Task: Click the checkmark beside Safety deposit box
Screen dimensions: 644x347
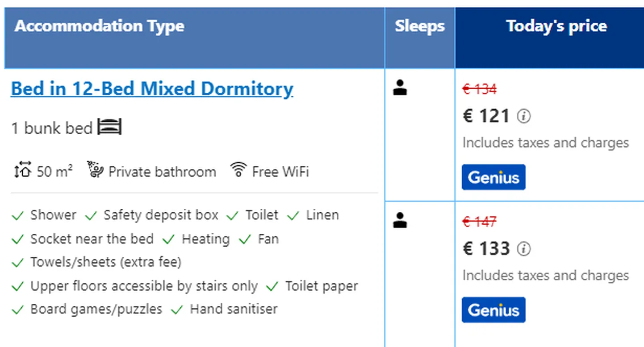Action: 91,216
